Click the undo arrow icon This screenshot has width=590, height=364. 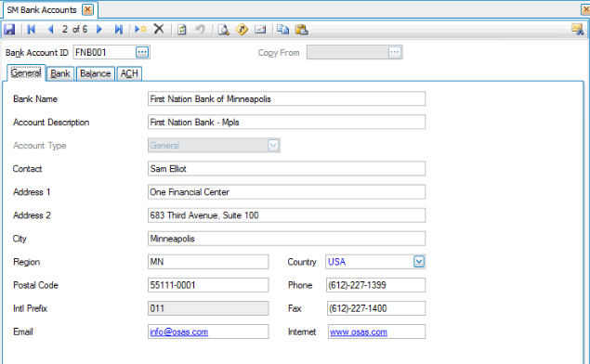tap(200, 29)
